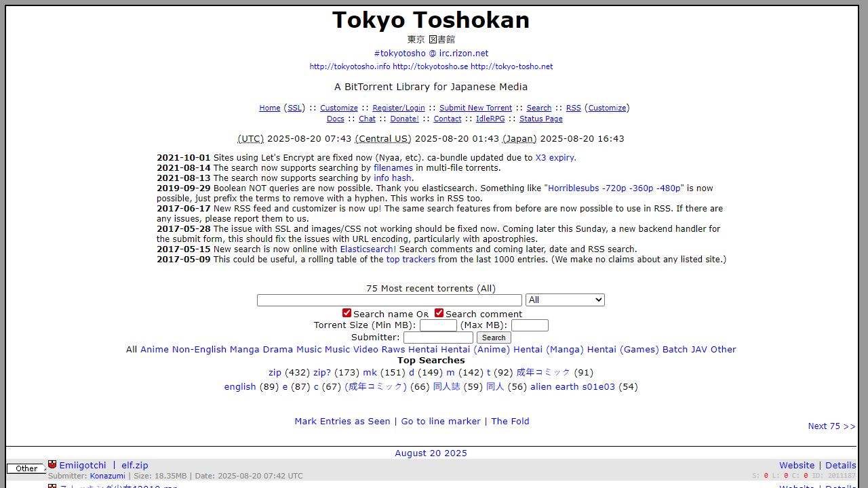Click the X3 expiry news link
This screenshot has height=488, width=868.
pyautogui.click(x=555, y=157)
